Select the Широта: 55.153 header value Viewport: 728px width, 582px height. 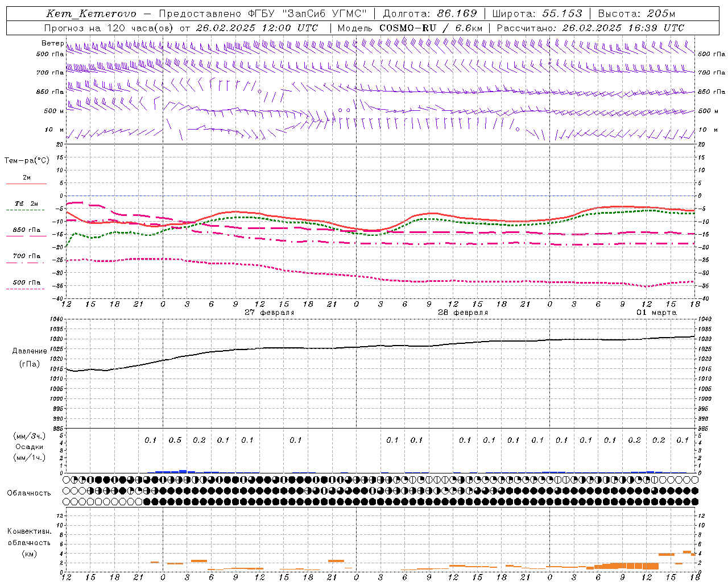click(537, 14)
